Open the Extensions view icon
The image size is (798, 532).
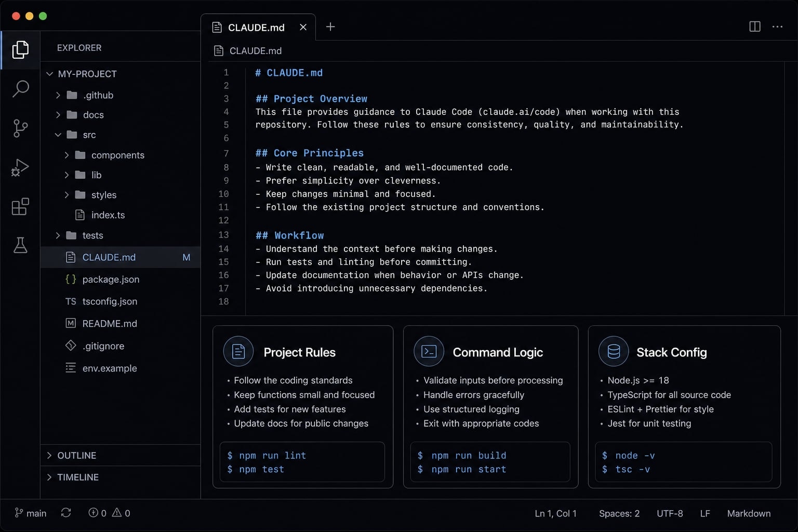(x=20, y=206)
